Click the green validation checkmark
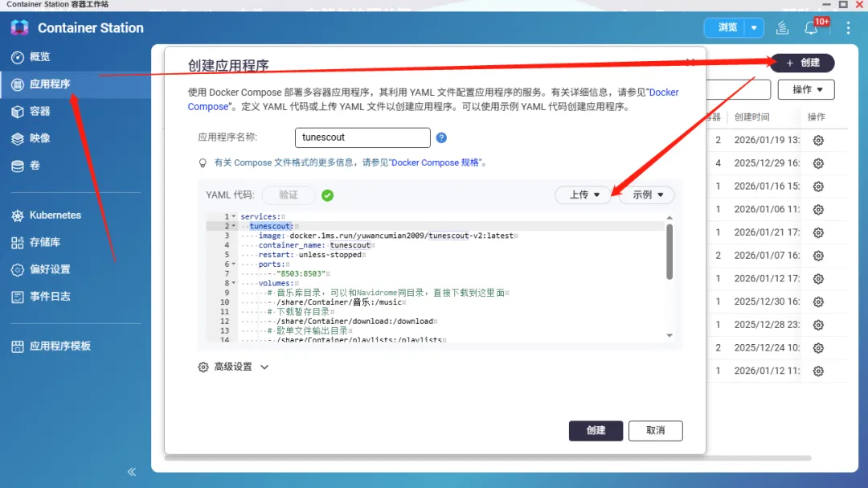868x488 pixels. pos(327,195)
